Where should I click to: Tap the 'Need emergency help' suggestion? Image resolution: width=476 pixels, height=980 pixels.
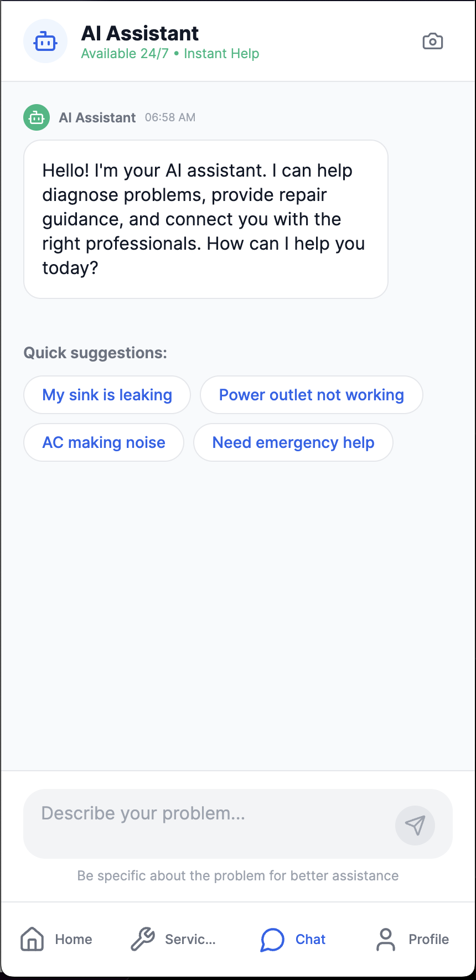(293, 442)
